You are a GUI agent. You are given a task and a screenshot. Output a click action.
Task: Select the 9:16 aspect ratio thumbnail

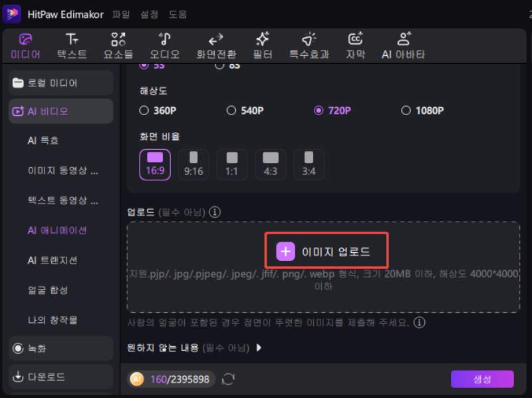[193, 164]
